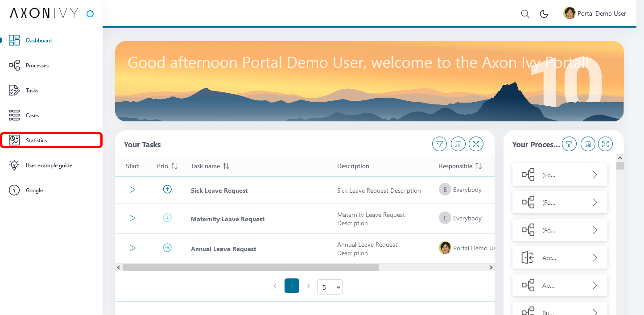Viewport: 644px width, 315px height.
Task: Click 'Everybody' responsible for Maternity Leave
Action: pyautogui.click(x=467, y=218)
